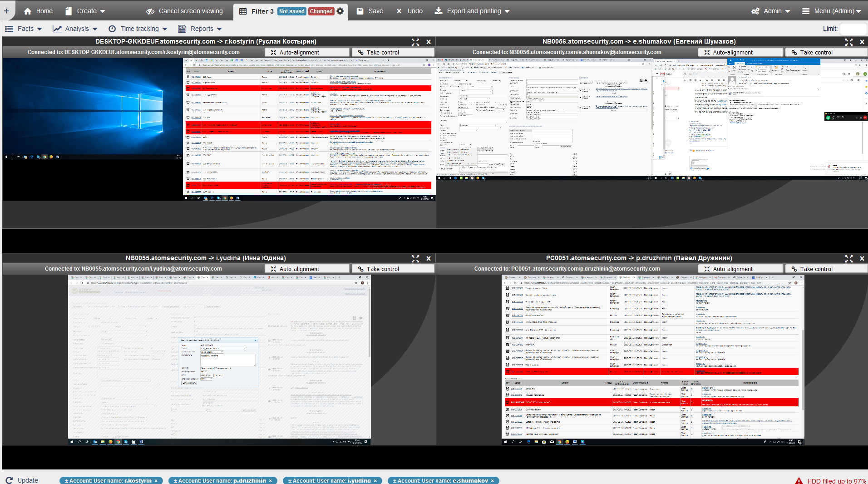The image size is (868, 484).
Task: Expand Export and printing dropdown
Action: (x=472, y=11)
